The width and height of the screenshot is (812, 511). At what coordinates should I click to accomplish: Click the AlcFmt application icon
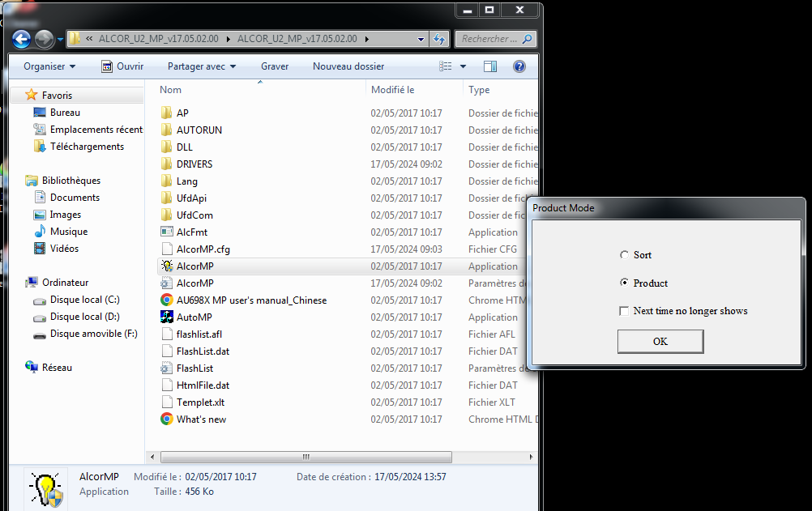point(167,232)
